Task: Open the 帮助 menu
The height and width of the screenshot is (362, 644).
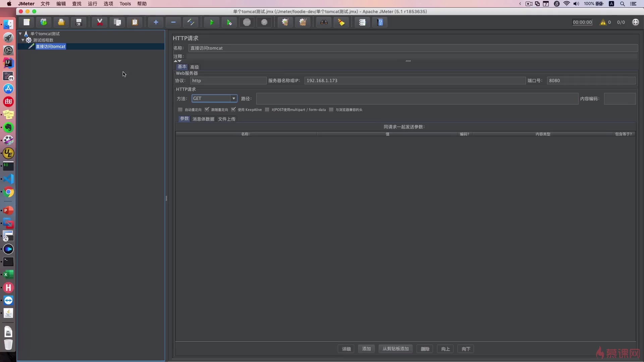Action: click(142, 4)
